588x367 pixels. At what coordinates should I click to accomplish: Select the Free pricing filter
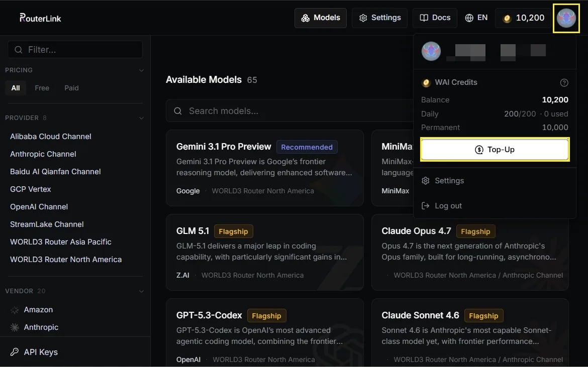click(42, 88)
